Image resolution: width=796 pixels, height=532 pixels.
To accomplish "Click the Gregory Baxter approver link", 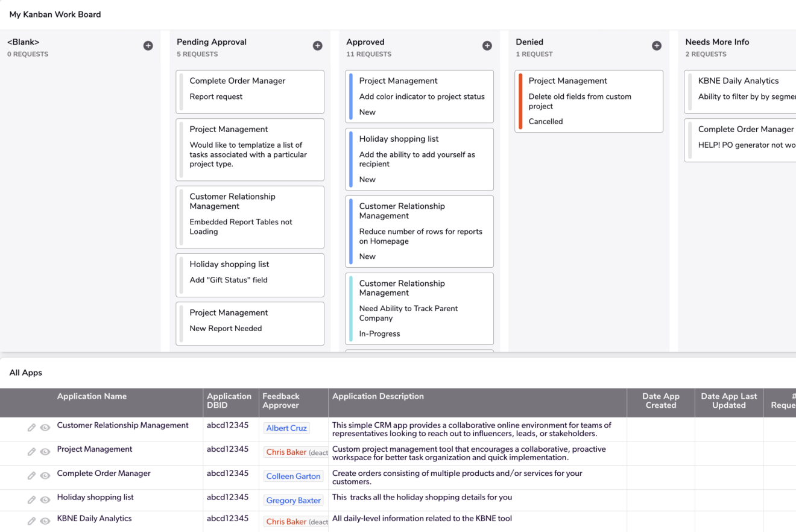I will 293,501.
